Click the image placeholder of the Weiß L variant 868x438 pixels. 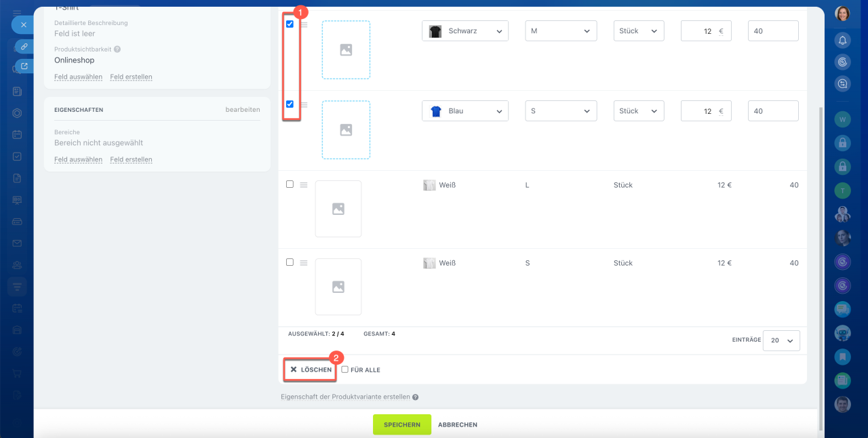(338, 209)
